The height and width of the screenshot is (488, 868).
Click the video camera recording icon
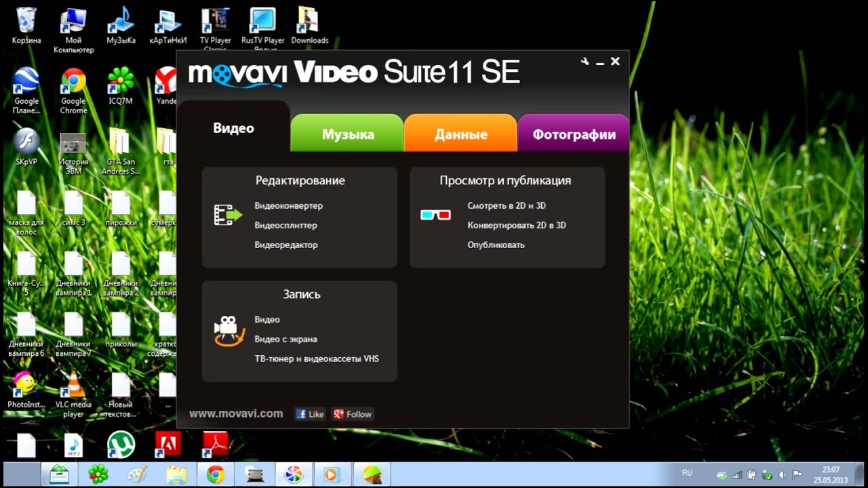[229, 331]
